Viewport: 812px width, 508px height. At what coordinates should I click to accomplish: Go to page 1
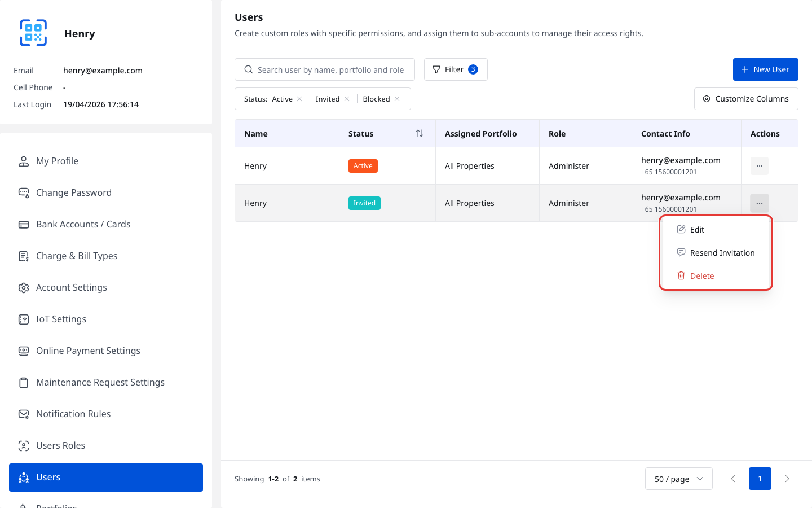[760, 479]
